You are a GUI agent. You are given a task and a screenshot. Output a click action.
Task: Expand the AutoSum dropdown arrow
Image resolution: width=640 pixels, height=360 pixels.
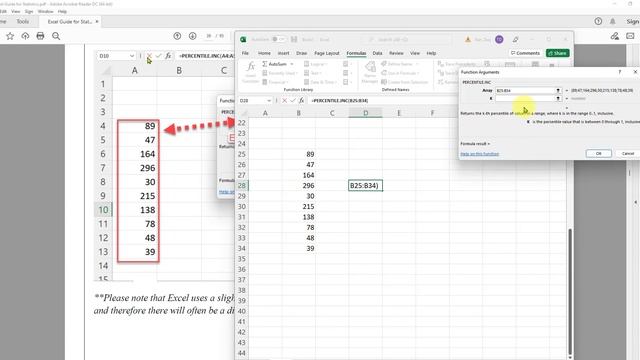point(292,64)
